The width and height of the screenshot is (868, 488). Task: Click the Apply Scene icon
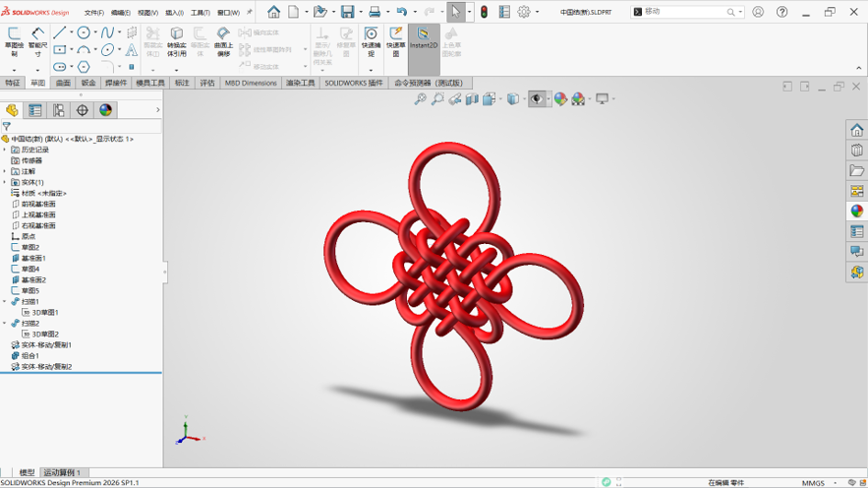point(578,99)
